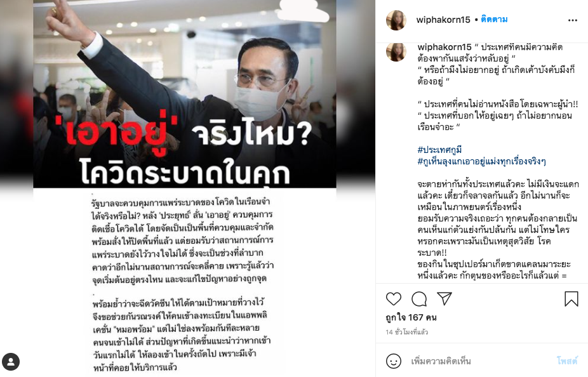Click the article text in post image
The width and height of the screenshot is (588, 377).
point(183,285)
